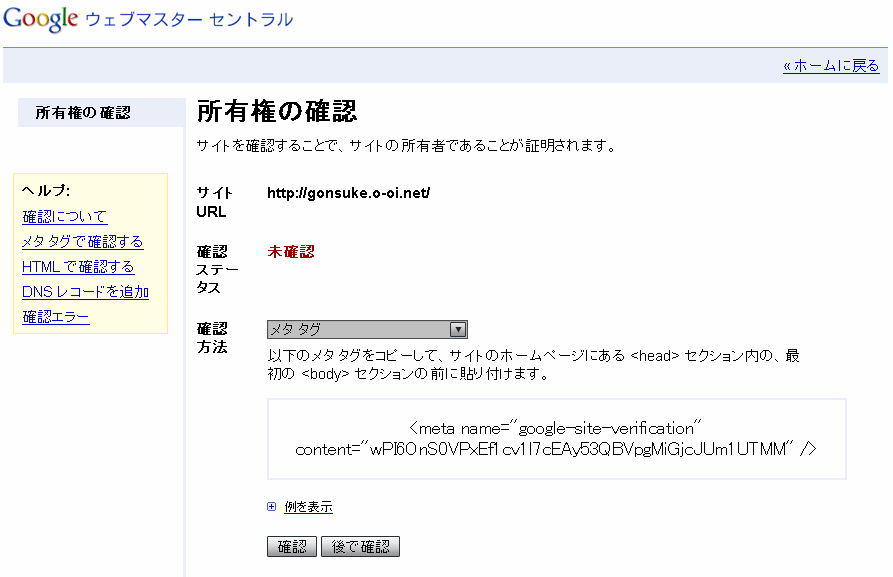Click the google-site-verification meta tag code
The height and width of the screenshot is (577, 893).
click(556, 439)
